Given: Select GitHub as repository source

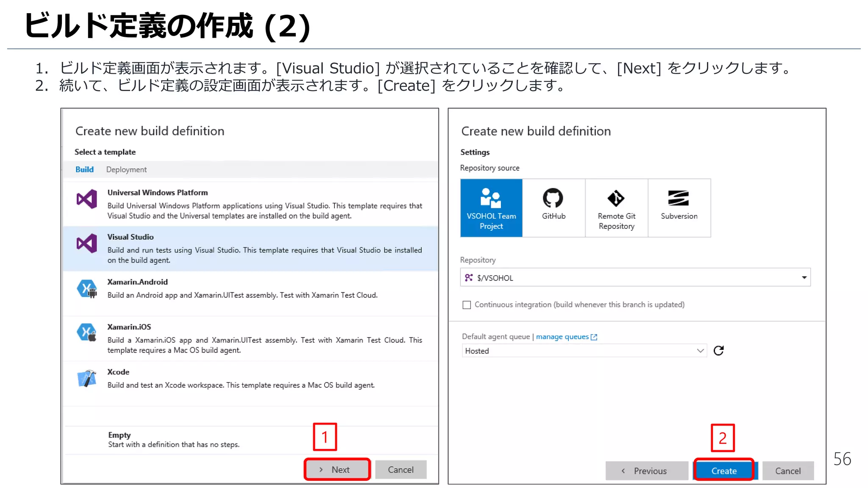Looking at the screenshot, I should (554, 208).
